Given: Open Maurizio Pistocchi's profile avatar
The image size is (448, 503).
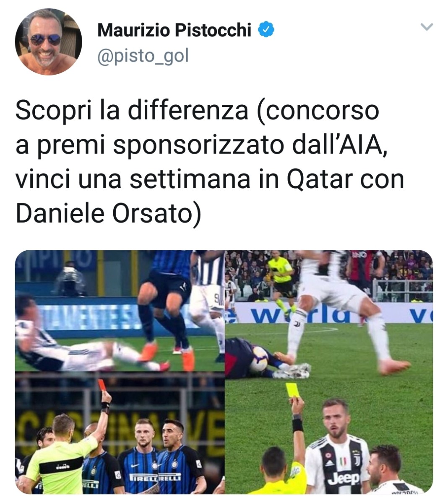Looking at the screenshot, I should pos(49,42).
